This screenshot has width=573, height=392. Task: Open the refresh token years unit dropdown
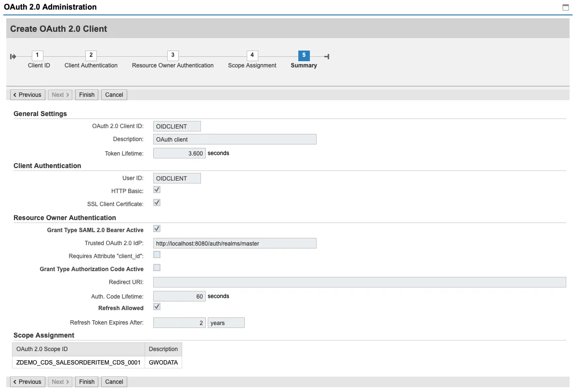point(226,323)
